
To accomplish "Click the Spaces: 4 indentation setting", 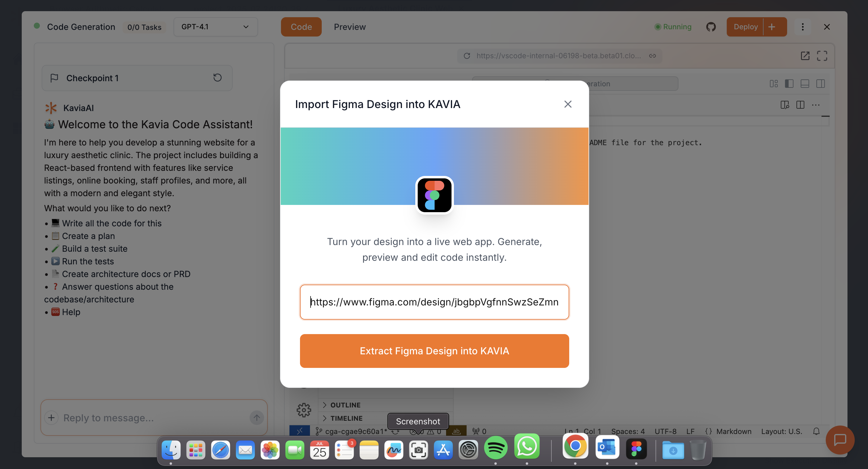I will [628, 431].
